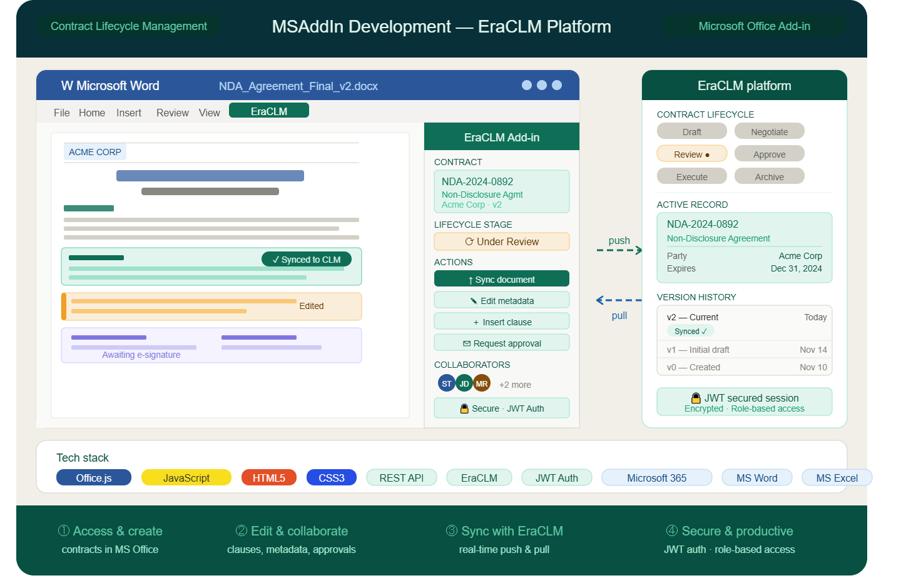Click the Synced status badge under v2

(691, 331)
